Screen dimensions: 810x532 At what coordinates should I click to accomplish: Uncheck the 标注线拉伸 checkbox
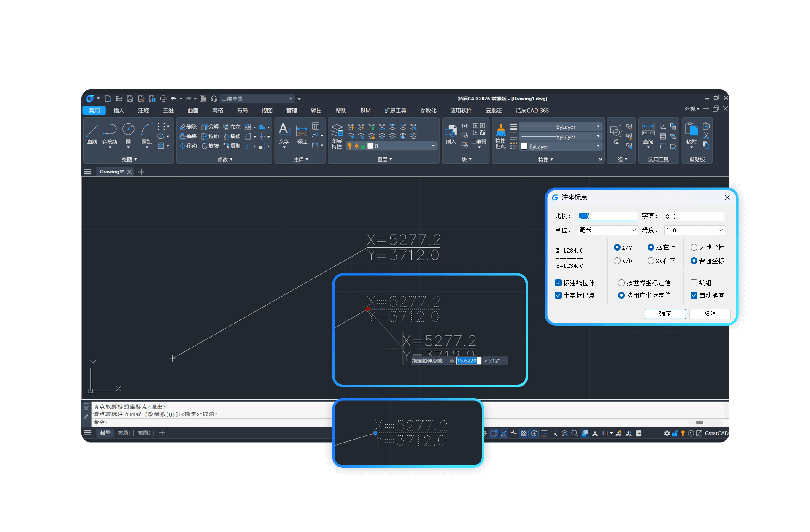[558, 283]
